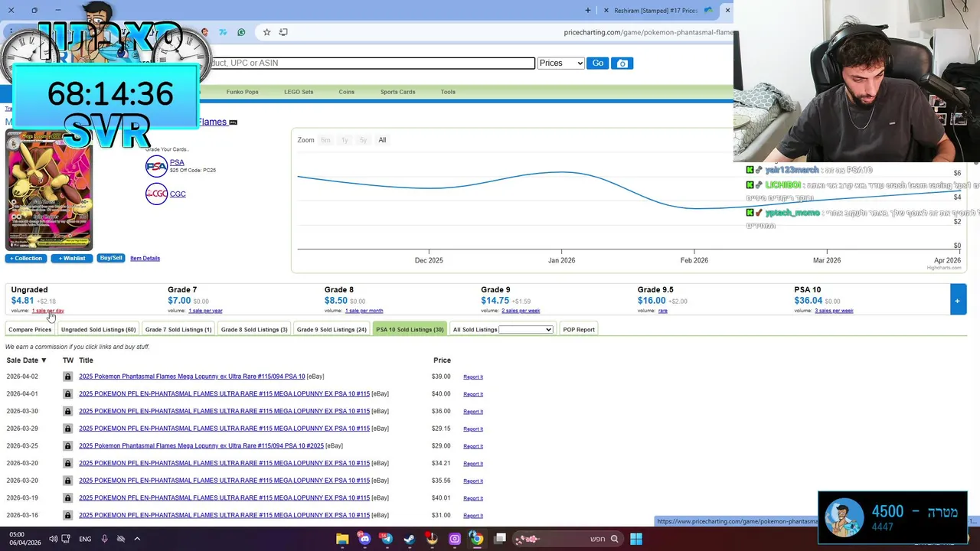Image resolution: width=980 pixels, height=551 pixels.
Task: Open Grade 9 Sold Listings (24) tab
Action: [x=332, y=330]
